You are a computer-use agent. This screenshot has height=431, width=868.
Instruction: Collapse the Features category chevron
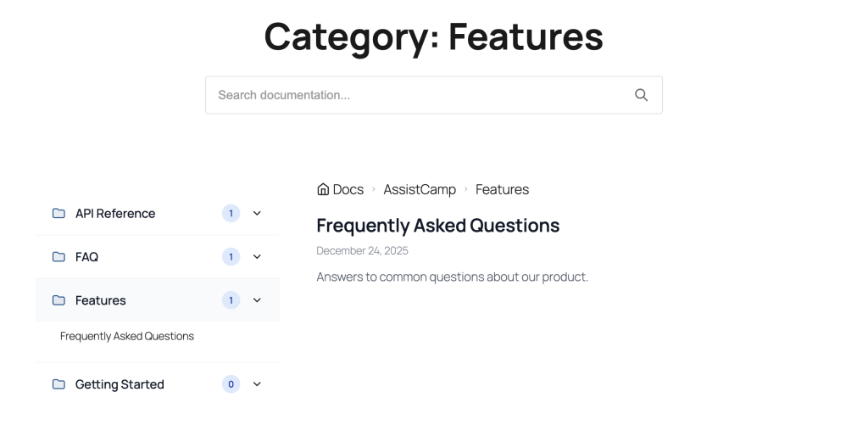258,300
